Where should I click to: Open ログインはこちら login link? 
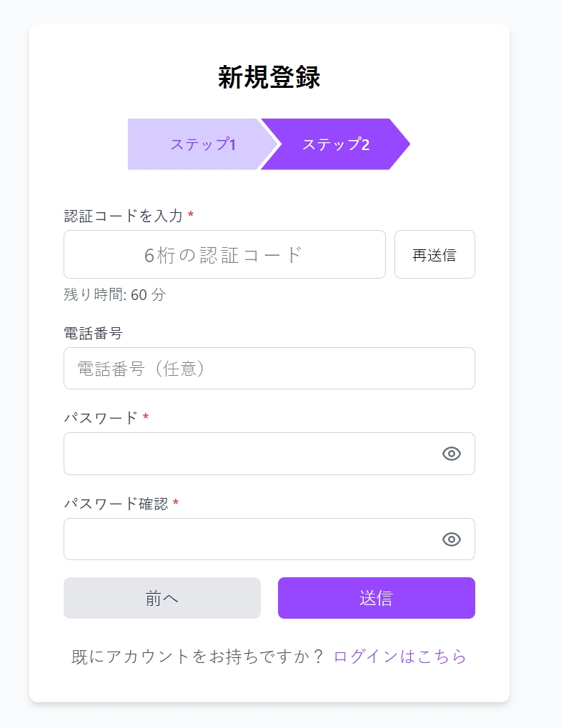coord(399,655)
